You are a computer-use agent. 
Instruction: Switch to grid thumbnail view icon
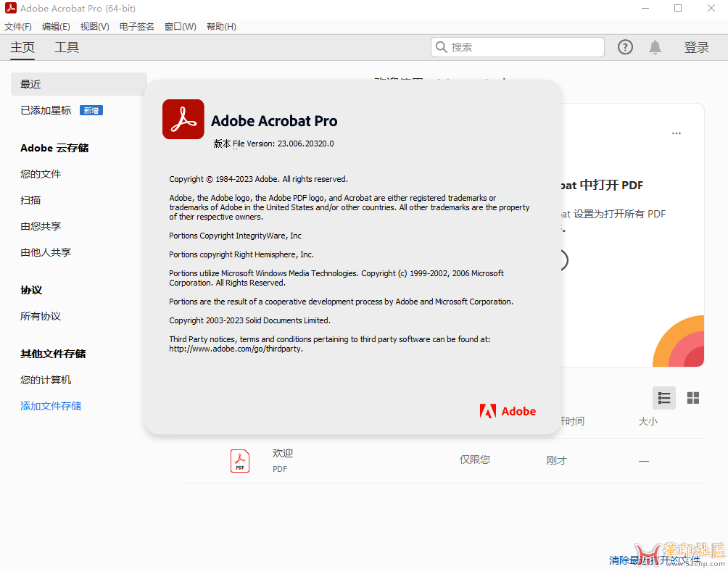692,398
